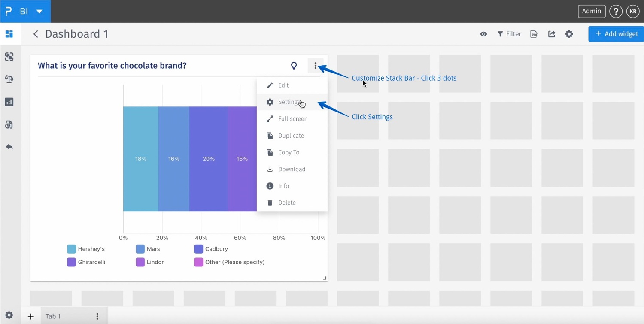Toggle Cadbury legend swatch
This screenshot has width=644, height=324.
tap(198, 249)
